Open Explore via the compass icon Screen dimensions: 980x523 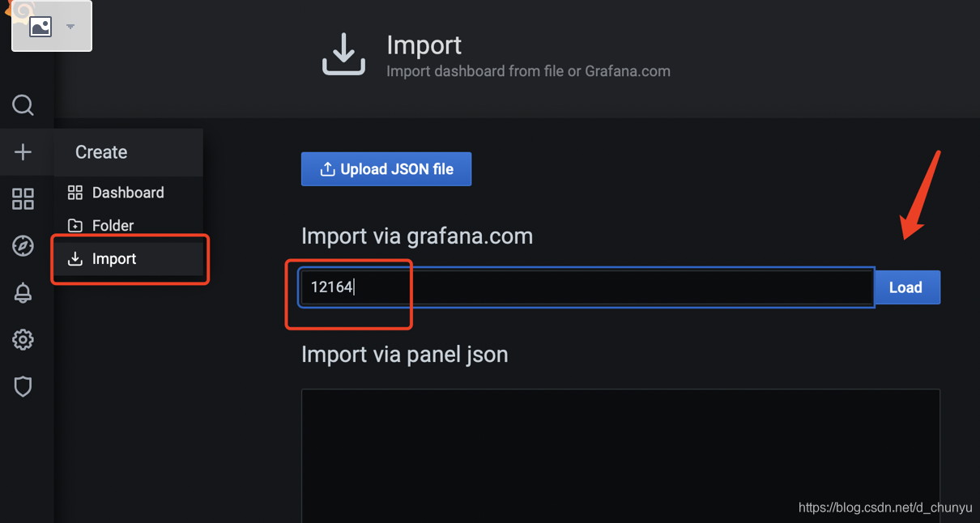23,245
